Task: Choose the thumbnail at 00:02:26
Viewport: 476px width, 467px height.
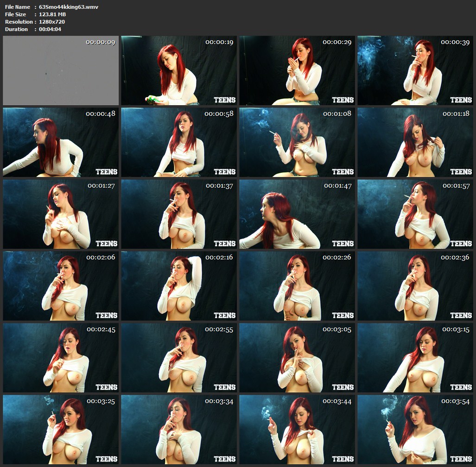Action: [297, 286]
